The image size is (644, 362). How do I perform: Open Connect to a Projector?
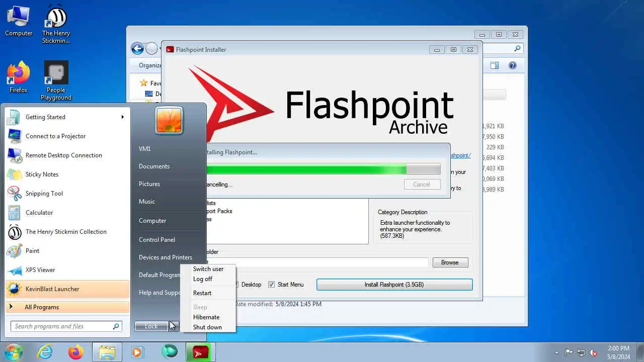pos(67,136)
